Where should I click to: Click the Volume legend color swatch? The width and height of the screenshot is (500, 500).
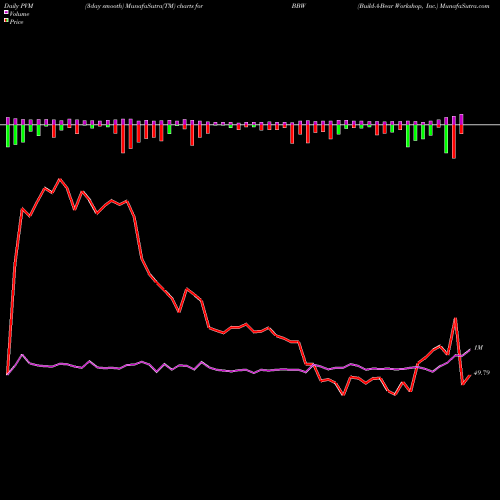pyautogui.click(x=6, y=12)
